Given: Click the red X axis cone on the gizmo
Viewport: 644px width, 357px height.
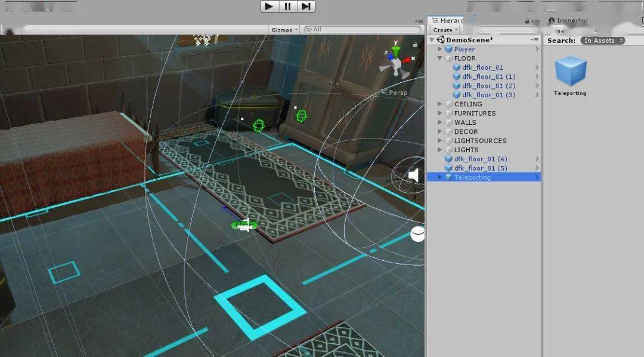Looking at the screenshot, I should coord(406,60).
